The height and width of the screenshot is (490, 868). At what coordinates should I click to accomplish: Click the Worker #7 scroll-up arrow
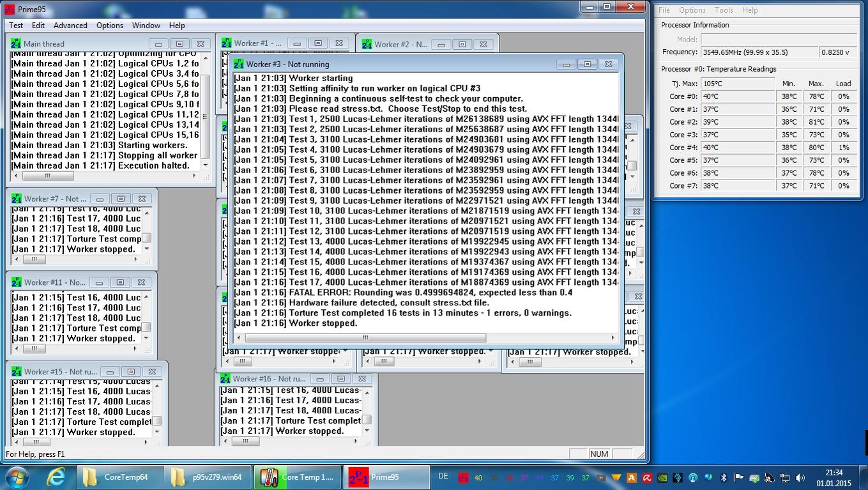(147, 212)
